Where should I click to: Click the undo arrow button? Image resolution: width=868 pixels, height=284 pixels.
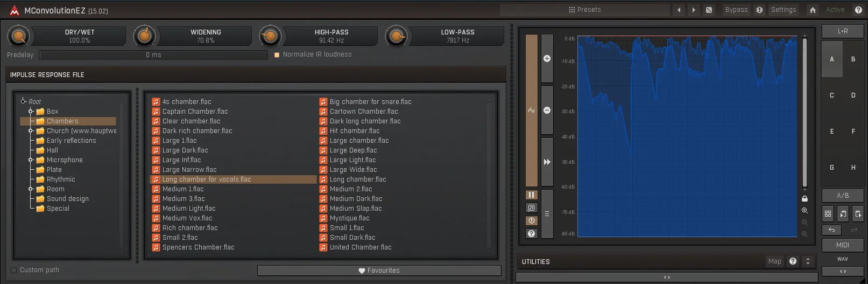tap(831, 230)
